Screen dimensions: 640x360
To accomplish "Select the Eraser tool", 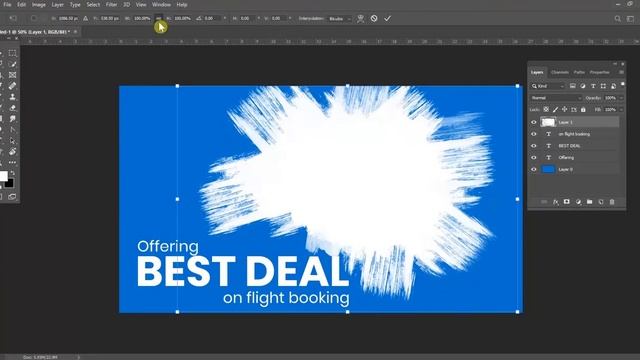I will click(x=13, y=108).
